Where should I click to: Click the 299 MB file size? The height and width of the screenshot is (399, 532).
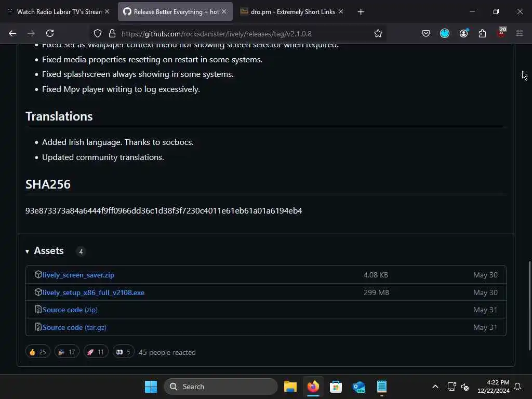point(376,292)
